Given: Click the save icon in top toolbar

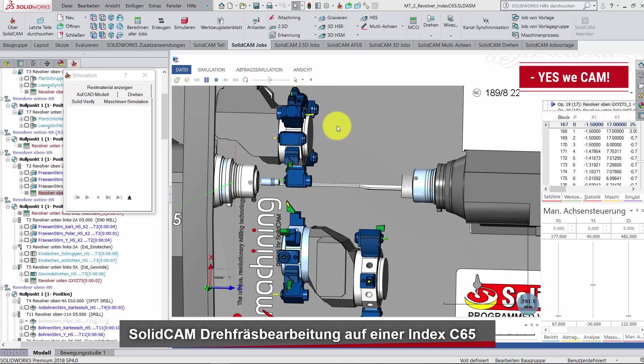Looking at the screenshot, I should pyautogui.click(x=257, y=6).
